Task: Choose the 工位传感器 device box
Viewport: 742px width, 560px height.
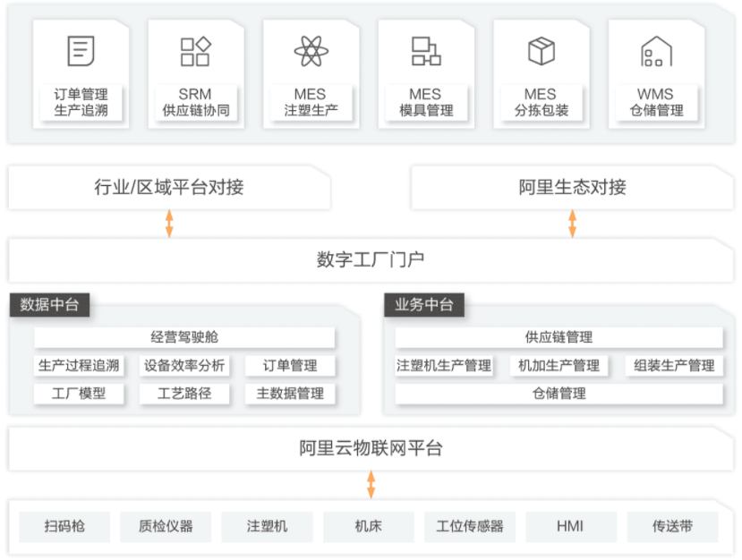Action: click(x=469, y=526)
